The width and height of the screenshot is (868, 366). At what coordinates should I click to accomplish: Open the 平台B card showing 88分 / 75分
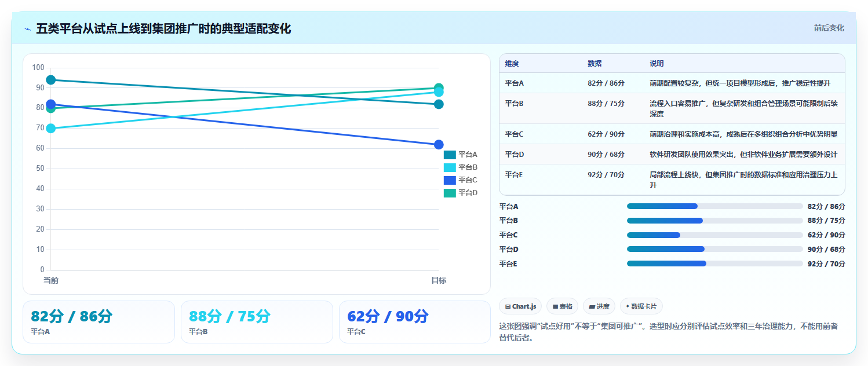point(257,322)
